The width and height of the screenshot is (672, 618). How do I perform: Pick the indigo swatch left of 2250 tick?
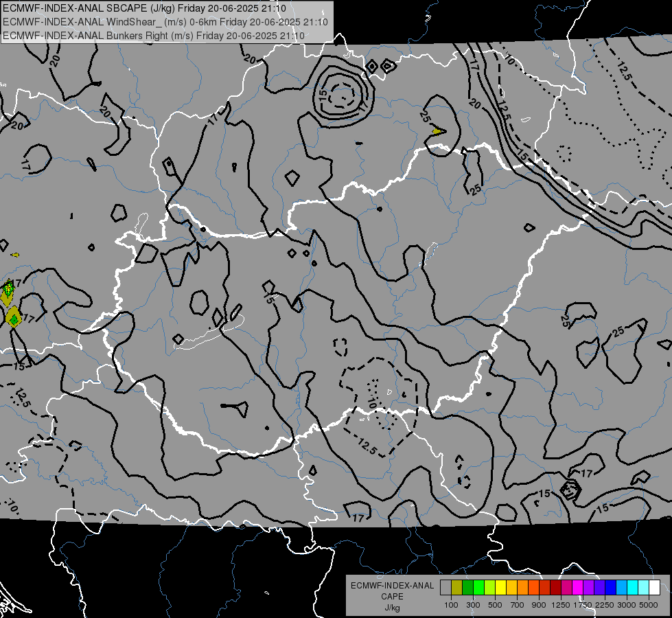point(599,588)
